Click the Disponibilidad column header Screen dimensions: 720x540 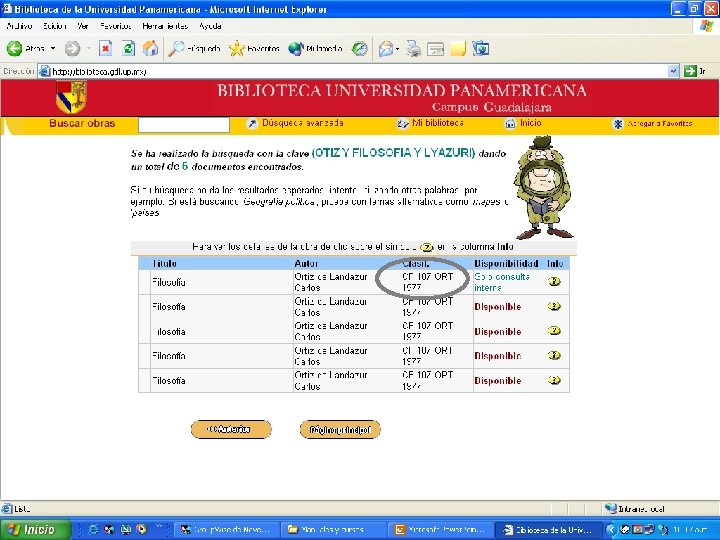(x=506, y=264)
